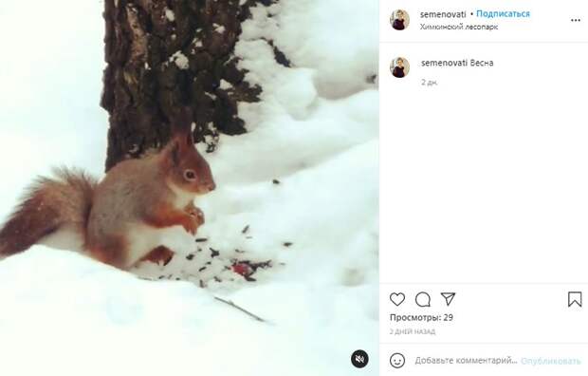Open comments via the speech bubble icon
Image resolution: width=588 pixels, height=376 pixels.
click(423, 299)
